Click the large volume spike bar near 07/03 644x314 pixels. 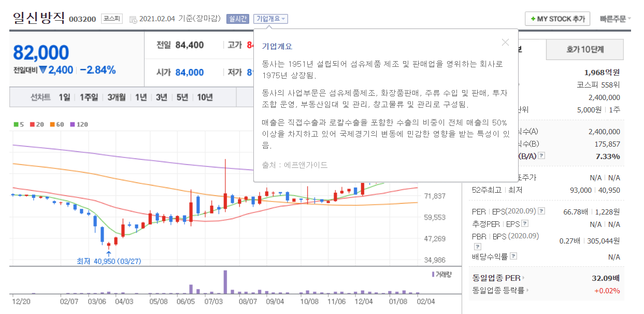click(x=225, y=281)
